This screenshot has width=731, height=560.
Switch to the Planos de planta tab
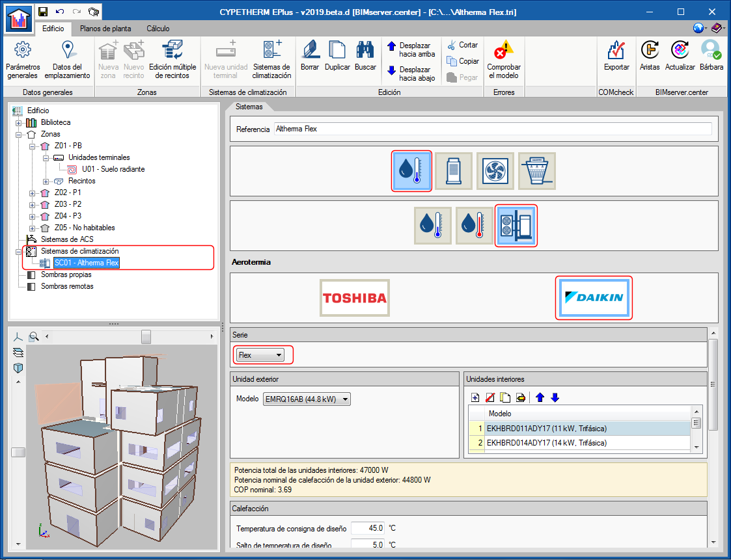(x=105, y=29)
